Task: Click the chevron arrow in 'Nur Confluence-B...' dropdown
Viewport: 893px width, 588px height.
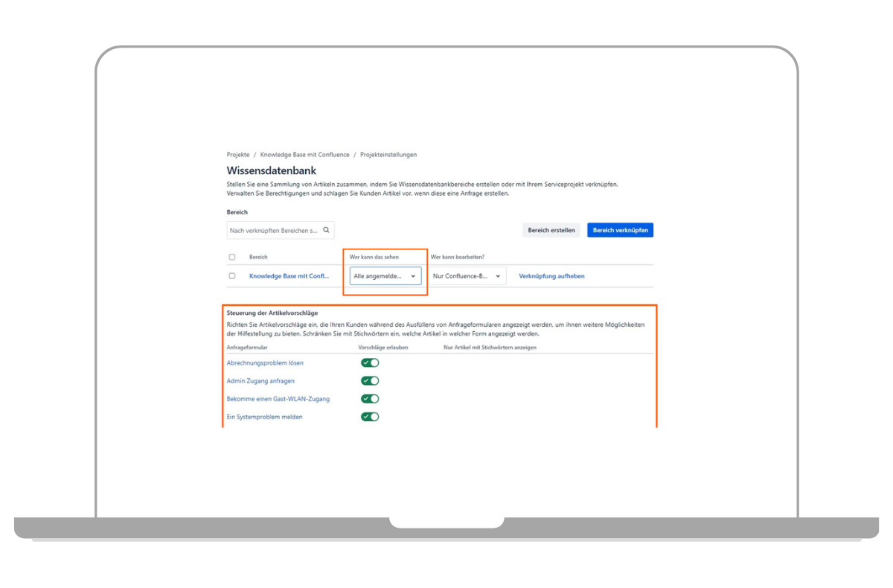Action: click(498, 276)
